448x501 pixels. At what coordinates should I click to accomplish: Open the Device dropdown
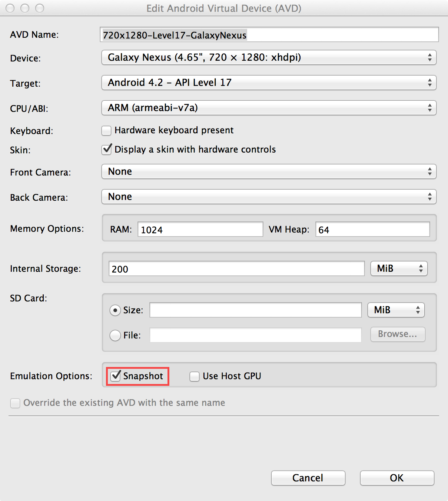(269, 57)
